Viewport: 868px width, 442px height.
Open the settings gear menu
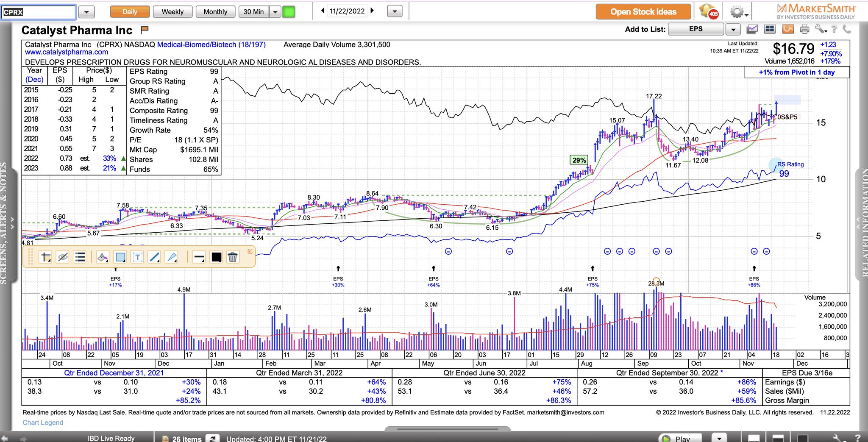click(x=739, y=12)
